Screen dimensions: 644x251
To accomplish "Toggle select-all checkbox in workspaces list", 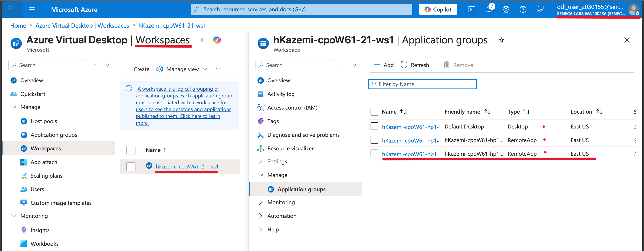I will 131,150.
